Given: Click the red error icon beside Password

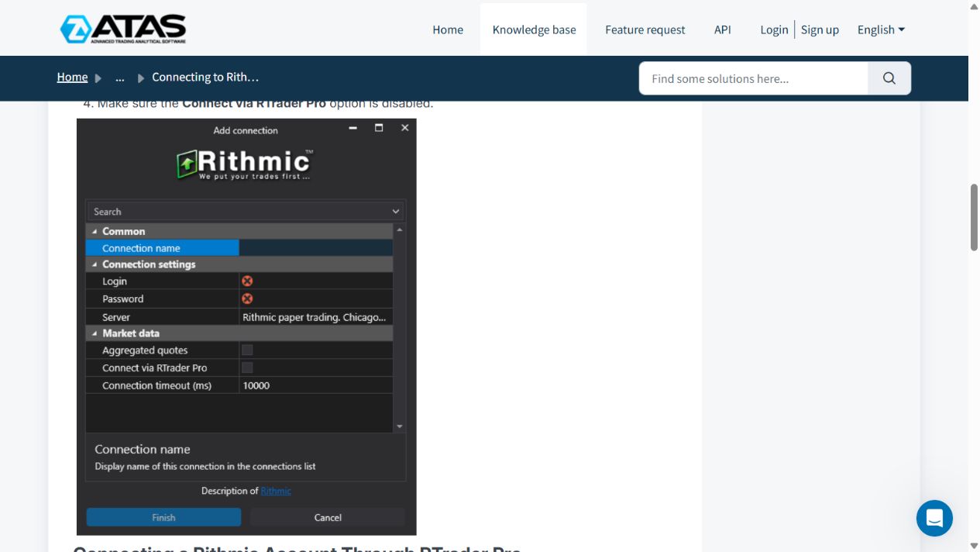Looking at the screenshot, I should 247,298.
